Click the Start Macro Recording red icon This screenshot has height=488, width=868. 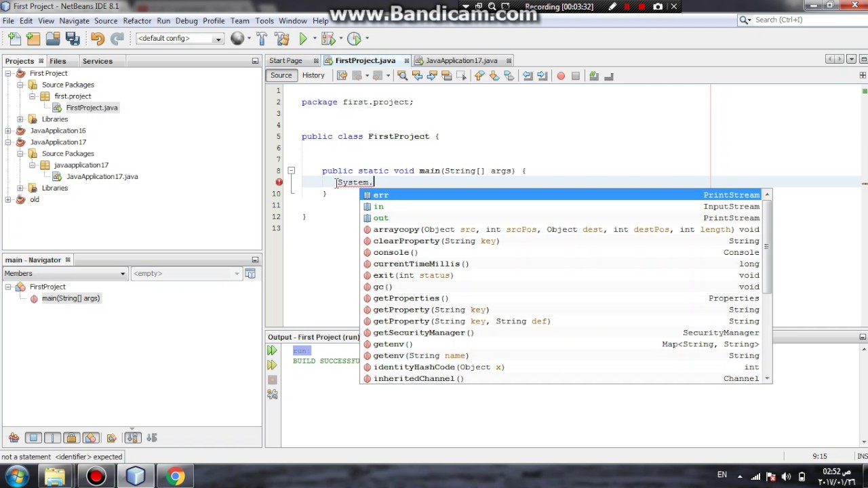(x=561, y=76)
